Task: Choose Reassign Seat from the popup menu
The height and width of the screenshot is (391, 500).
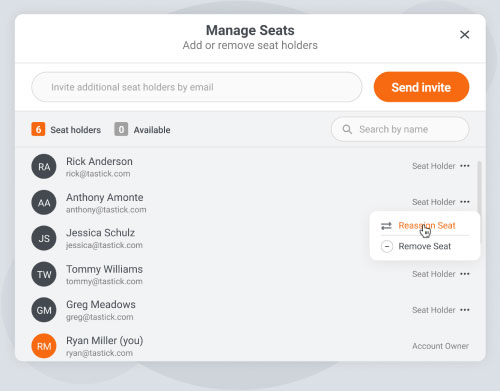Action: click(x=425, y=226)
